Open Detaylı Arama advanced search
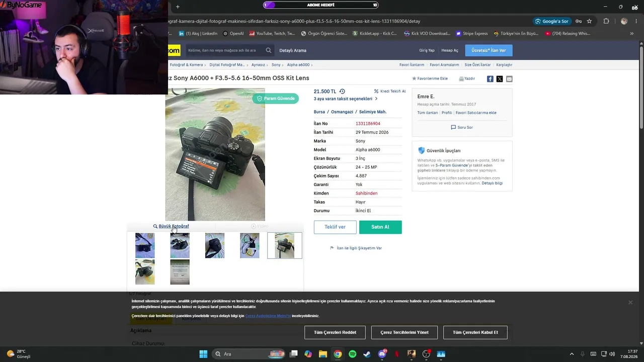This screenshot has width=644, height=362. coord(293,50)
